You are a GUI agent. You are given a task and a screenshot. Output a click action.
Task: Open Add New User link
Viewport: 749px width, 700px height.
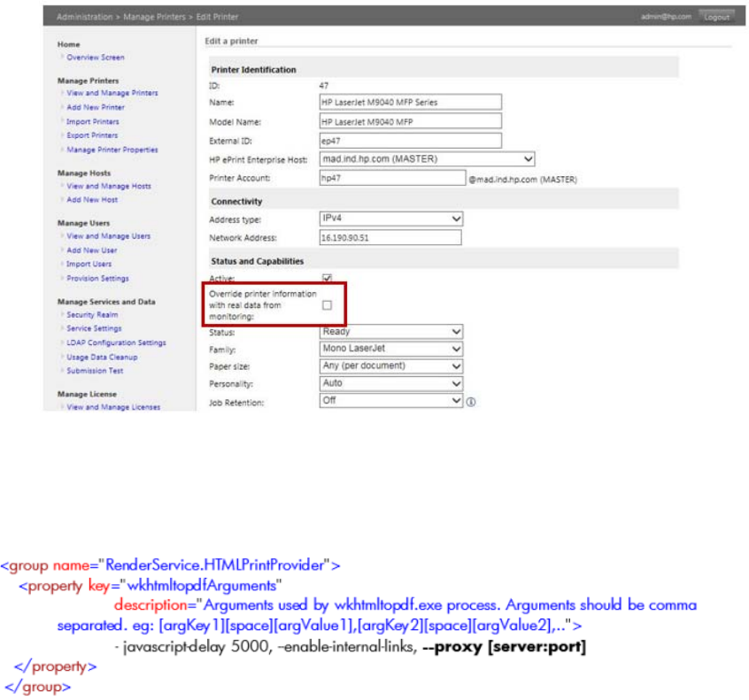(x=92, y=250)
